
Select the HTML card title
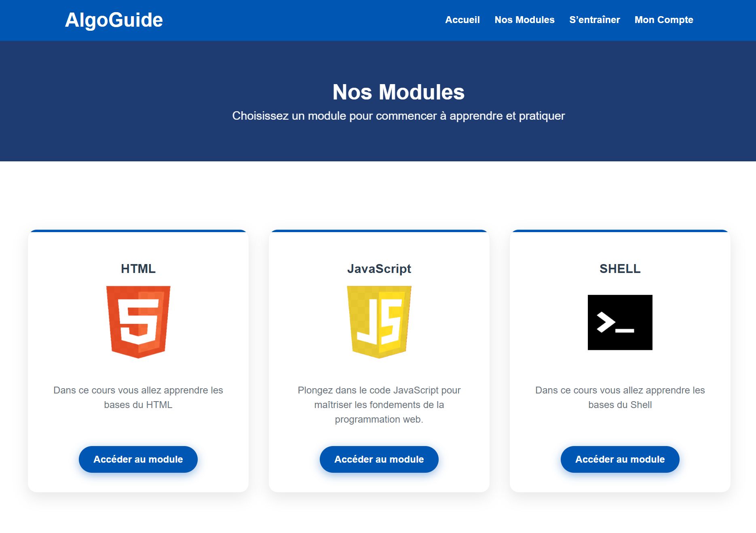[x=138, y=269]
